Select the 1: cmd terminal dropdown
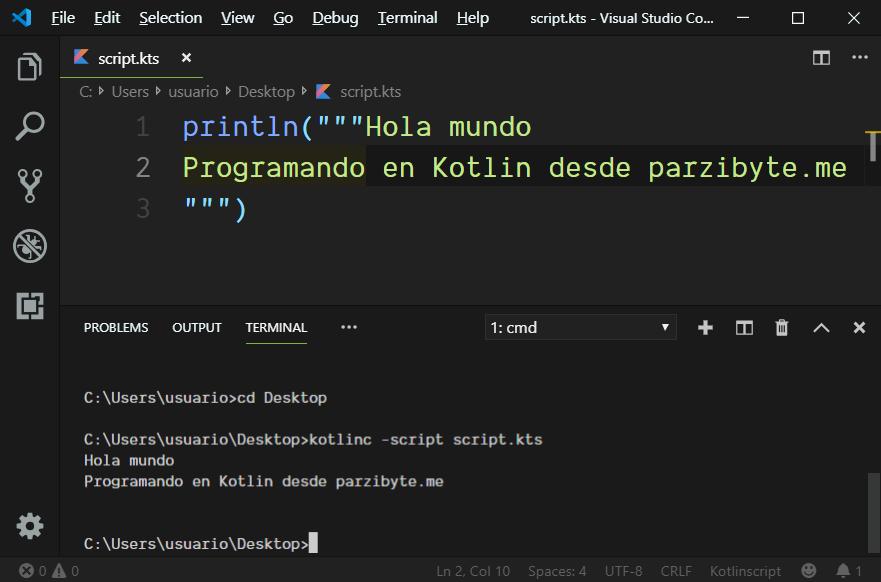This screenshot has height=582, width=881. (580, 327)
